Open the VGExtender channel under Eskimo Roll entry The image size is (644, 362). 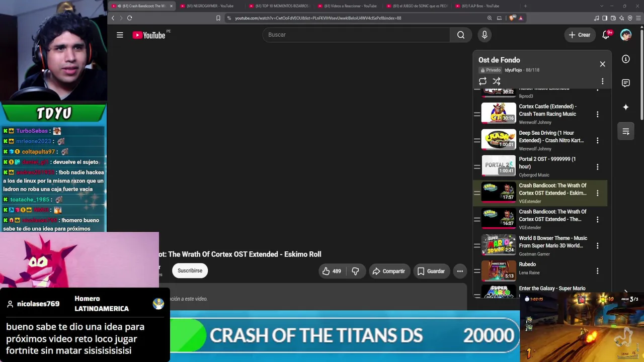(x=530, y=202)
